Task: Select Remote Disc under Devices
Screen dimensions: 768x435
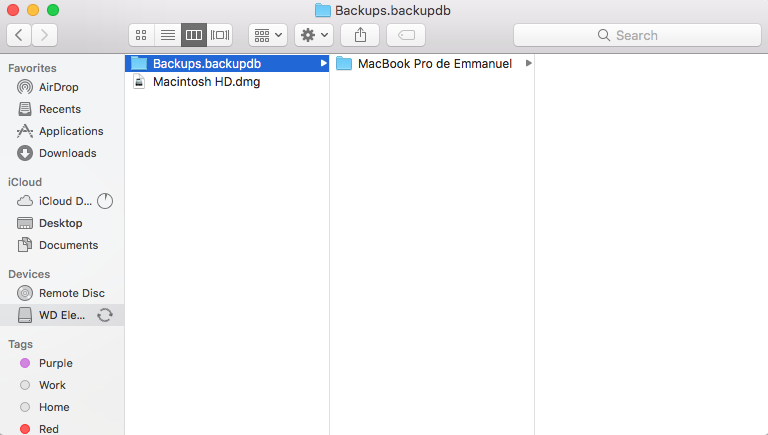Action: point(61,293)
